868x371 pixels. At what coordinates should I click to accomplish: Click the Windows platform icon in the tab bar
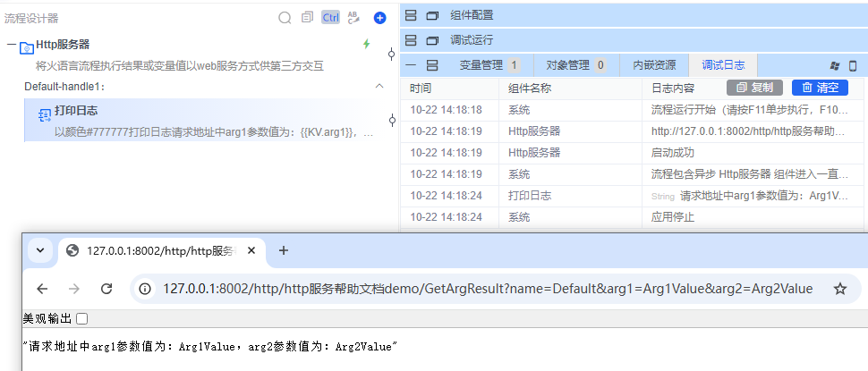pyautogui.click(x=835, y=66)
